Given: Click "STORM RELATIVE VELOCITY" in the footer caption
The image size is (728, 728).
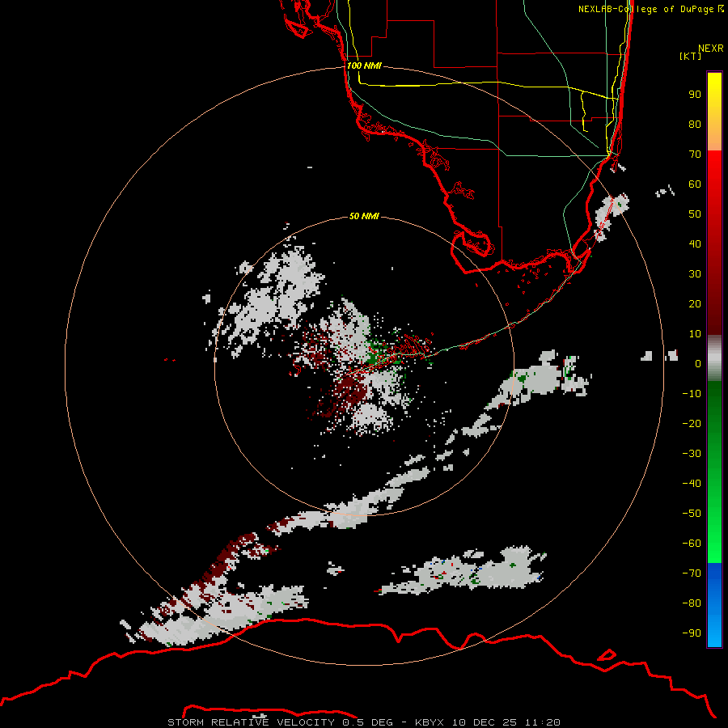Looking at the screenshot, I should pos(251,722).
